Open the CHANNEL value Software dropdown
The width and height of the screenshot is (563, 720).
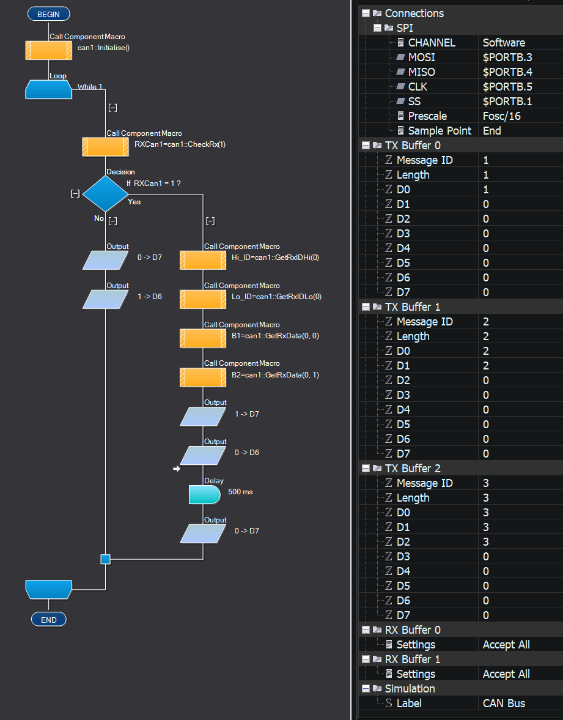tap(521, 42)
